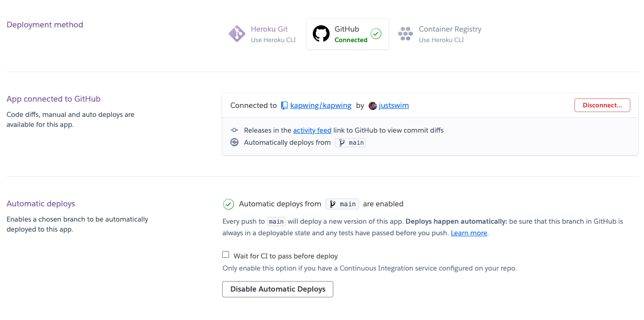Open the Learn more link

(469, 233)
